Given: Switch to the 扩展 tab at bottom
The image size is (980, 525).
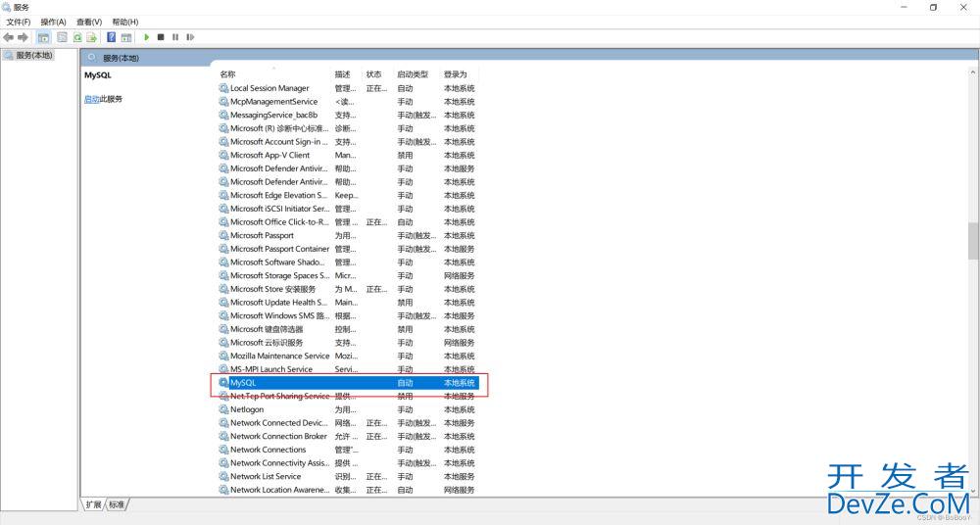Looking at the screenshot, I should [93, 504].
